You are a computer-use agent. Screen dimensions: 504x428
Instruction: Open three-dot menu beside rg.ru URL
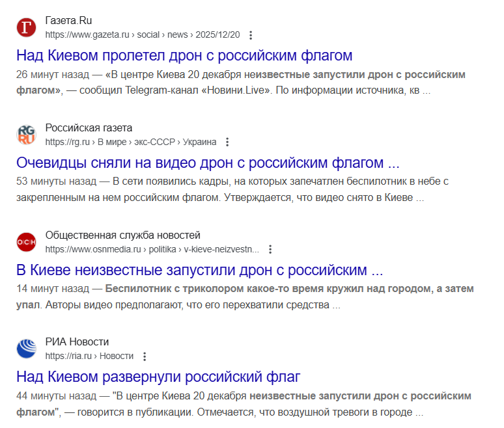pyautogui.click(x=227, y=142)
